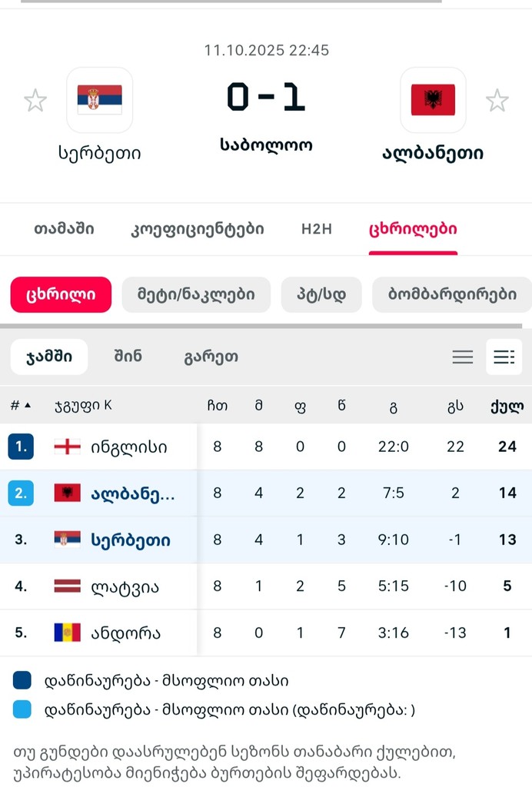Click the England flag in standings
The width and height of the screenshot is (532, 787).
(x=68, y=447)
